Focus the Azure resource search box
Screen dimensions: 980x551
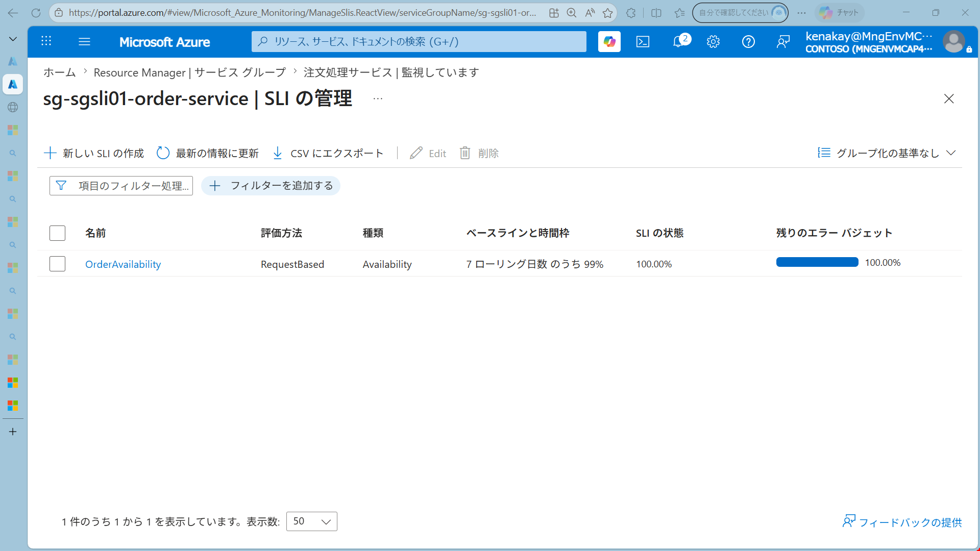(x=419, y=41)
